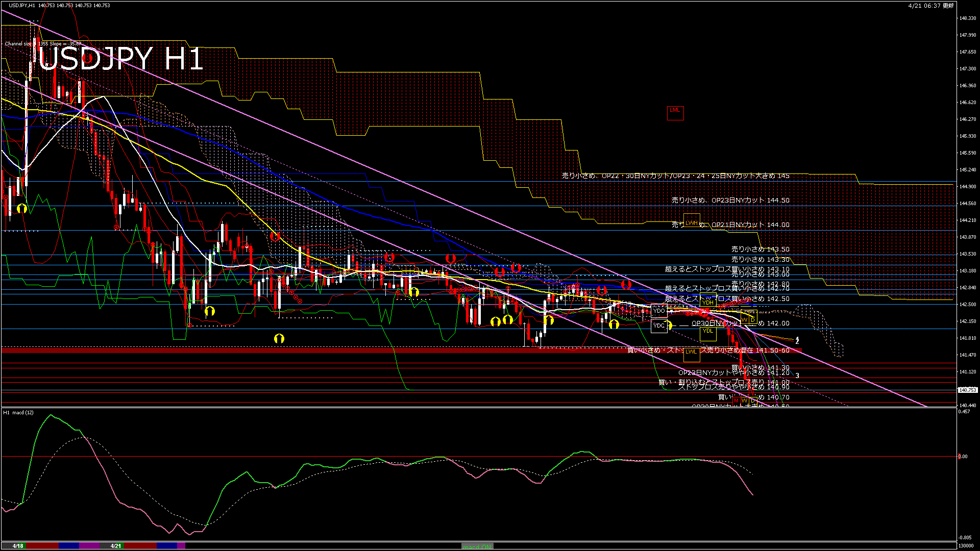Click the MACD zero level value 0.00
This screenshot has width=980, height=551.
click(963, 457)
